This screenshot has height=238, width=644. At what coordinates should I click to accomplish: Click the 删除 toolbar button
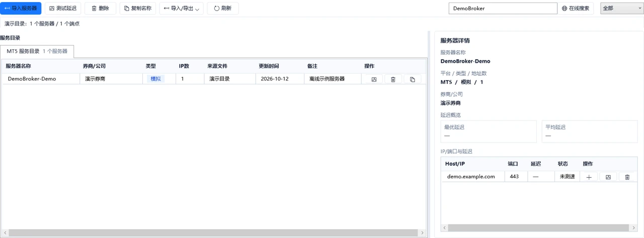coord(100,9)
